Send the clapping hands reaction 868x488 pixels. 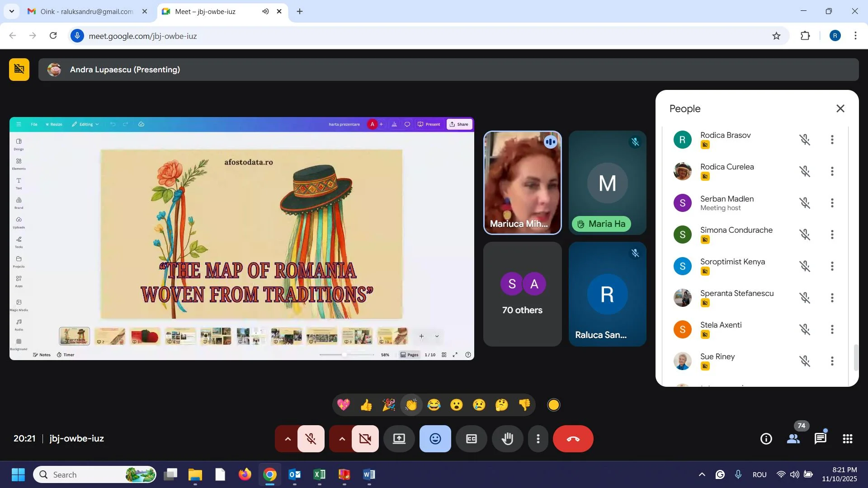(411, 405)
